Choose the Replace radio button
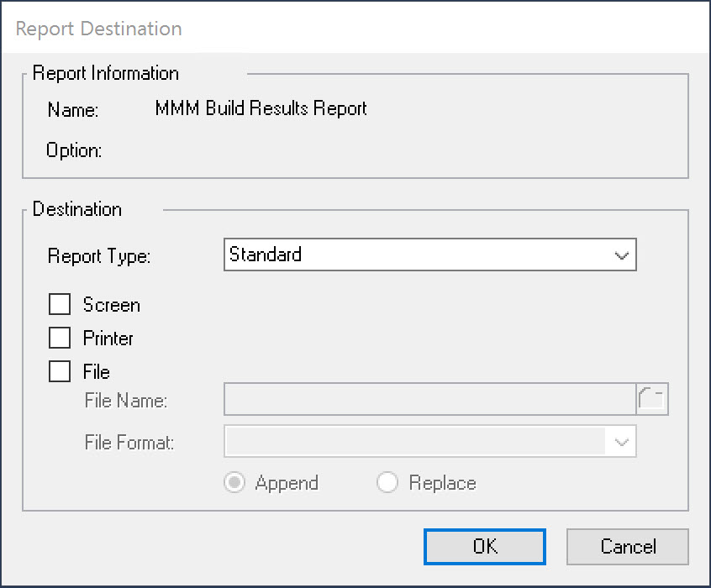711x588 pixels. click(x=387, y=483)
